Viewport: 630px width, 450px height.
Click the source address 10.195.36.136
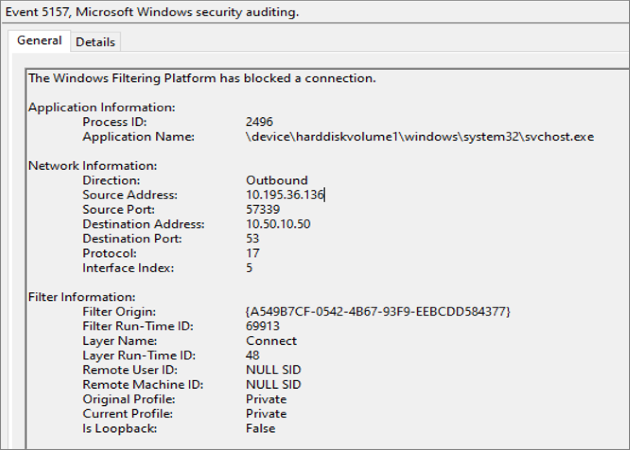285,195
